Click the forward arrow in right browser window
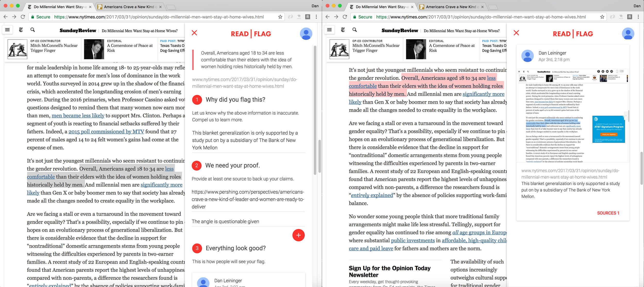This screenshot has width=644, height=287. (x=336, y=17)
